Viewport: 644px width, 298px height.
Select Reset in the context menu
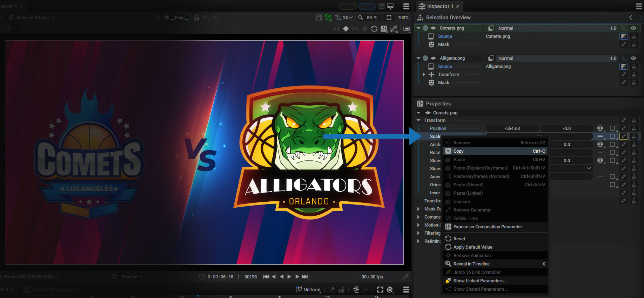[495, 239]
